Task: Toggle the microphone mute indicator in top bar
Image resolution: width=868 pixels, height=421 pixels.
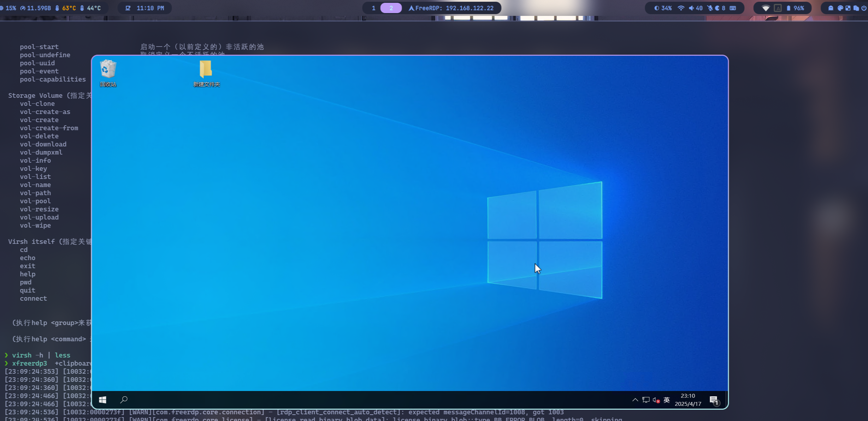Action: click(x=710, y=8)
